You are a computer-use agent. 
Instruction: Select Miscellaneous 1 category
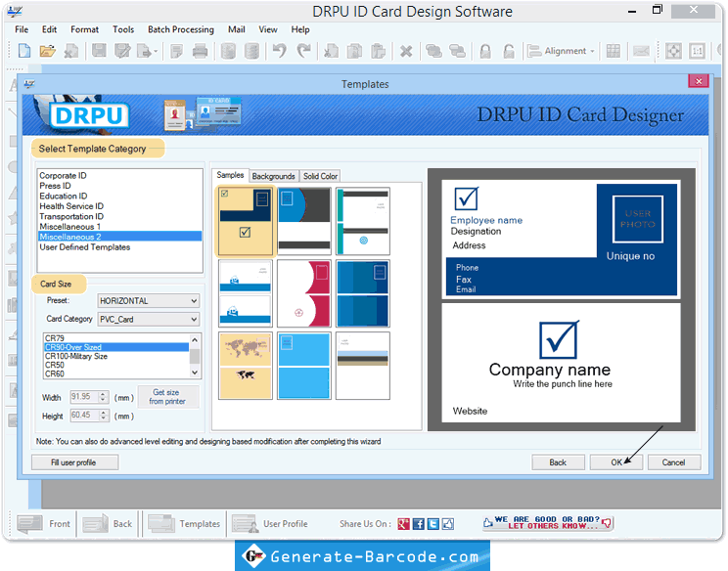coord(119,227)
